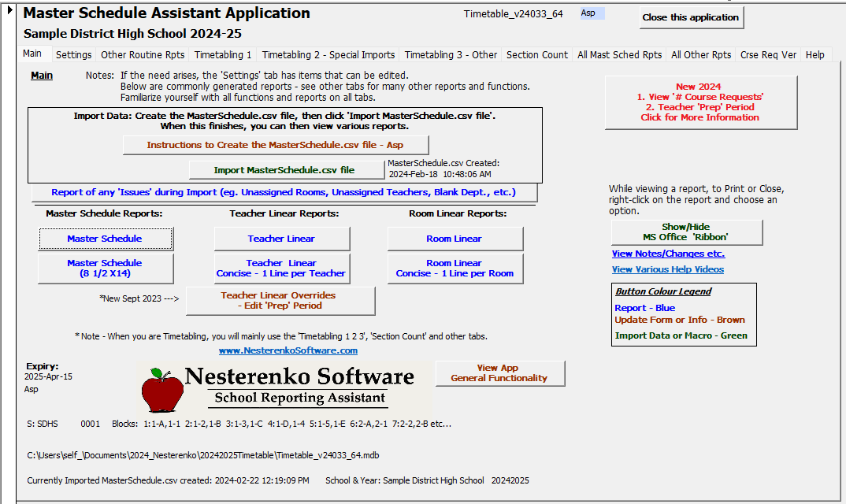Open the Teacher Linear report

pyautogui.click(x=281, y=239)
